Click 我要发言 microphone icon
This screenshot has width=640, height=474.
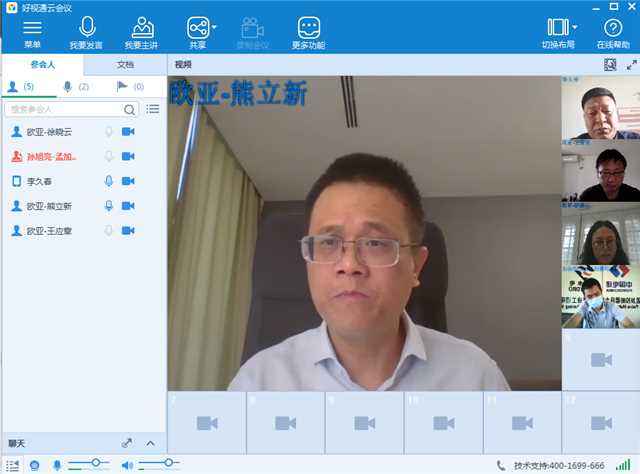(86, 28)
